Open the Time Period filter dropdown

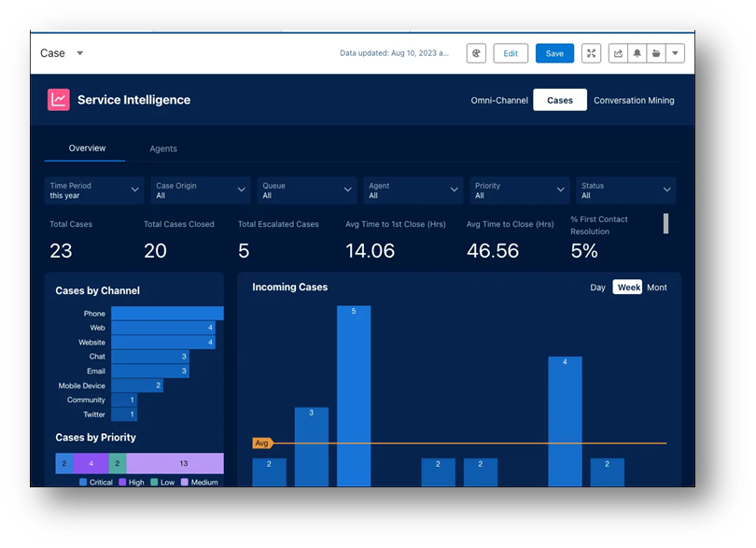pyautogui.click(x=93, y=190)
